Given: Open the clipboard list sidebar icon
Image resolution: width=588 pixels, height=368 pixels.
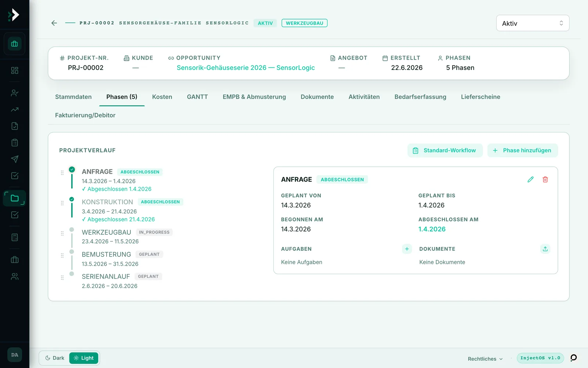Looking at the screenshot, I should [x=15, y=142].
